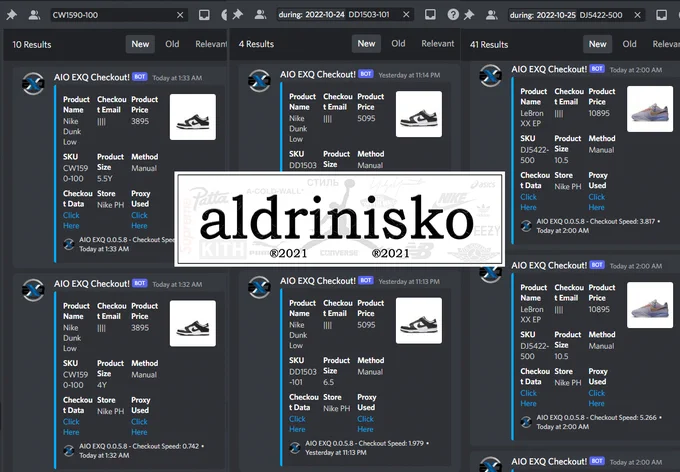This screenshot has width=680, height=472.
Task: Open Proxy Used Click Here in speed 3.817 message
Action: click(x=596, y=202)
